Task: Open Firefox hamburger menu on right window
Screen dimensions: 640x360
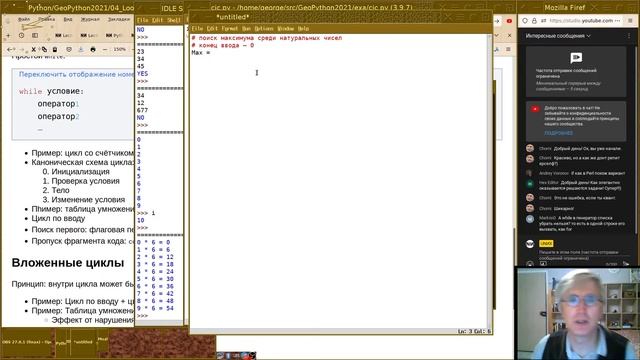Action: click(631, 20)
